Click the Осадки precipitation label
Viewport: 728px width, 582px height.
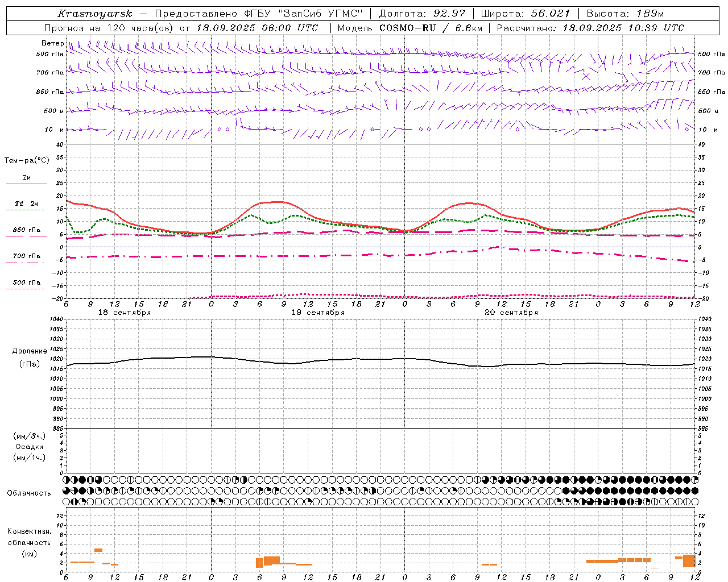point(30,447)
